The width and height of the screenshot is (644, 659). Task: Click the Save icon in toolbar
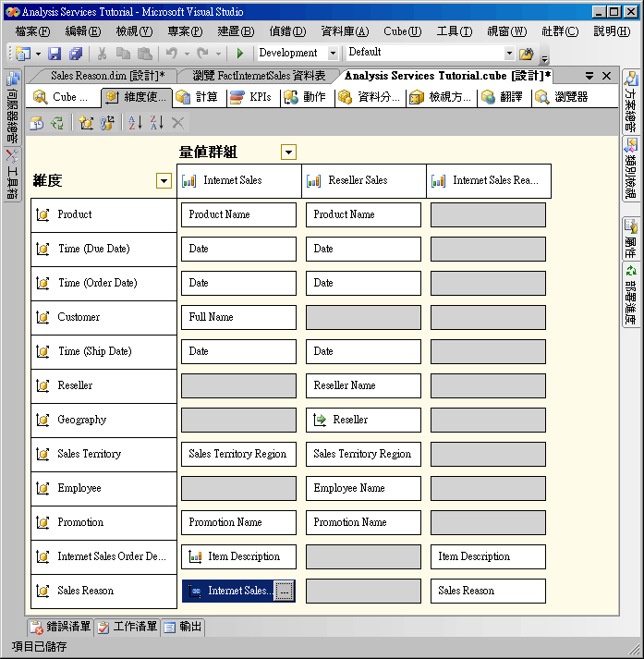coord(55,54)
